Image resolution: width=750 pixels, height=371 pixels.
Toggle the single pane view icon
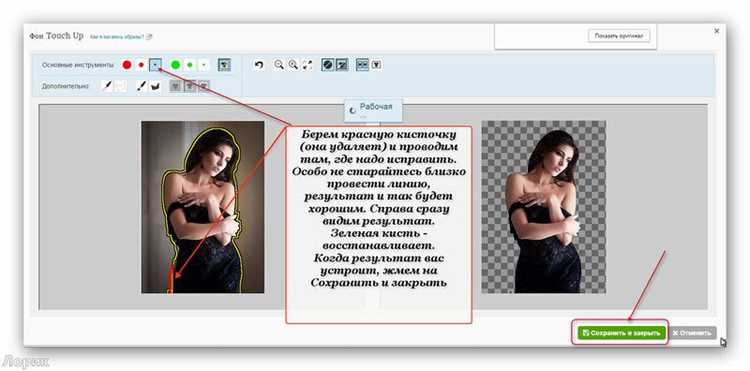tap(376, 65)
